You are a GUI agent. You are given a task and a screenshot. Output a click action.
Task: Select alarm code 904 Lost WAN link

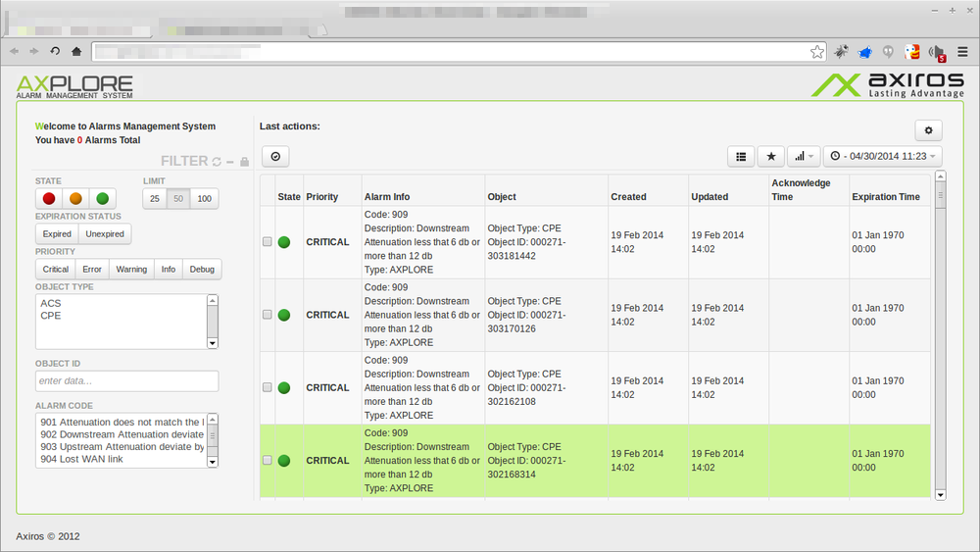[x=122, y=459]
